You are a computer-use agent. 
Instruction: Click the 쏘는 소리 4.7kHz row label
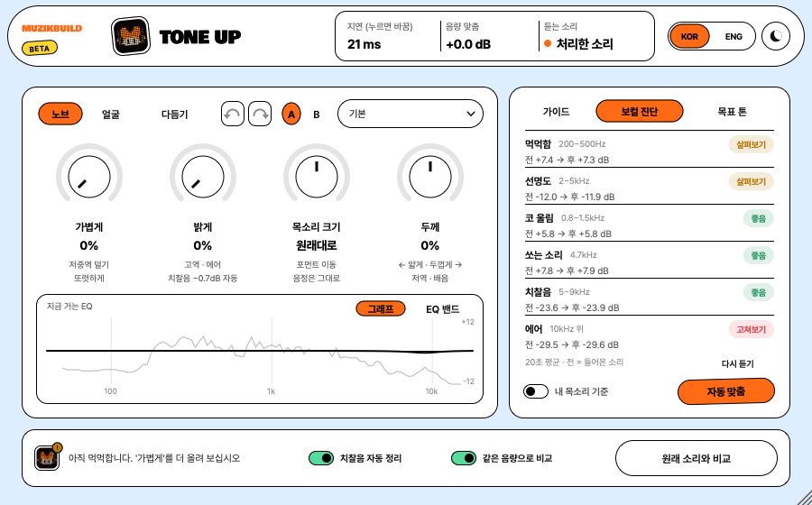tap(561, 255)
